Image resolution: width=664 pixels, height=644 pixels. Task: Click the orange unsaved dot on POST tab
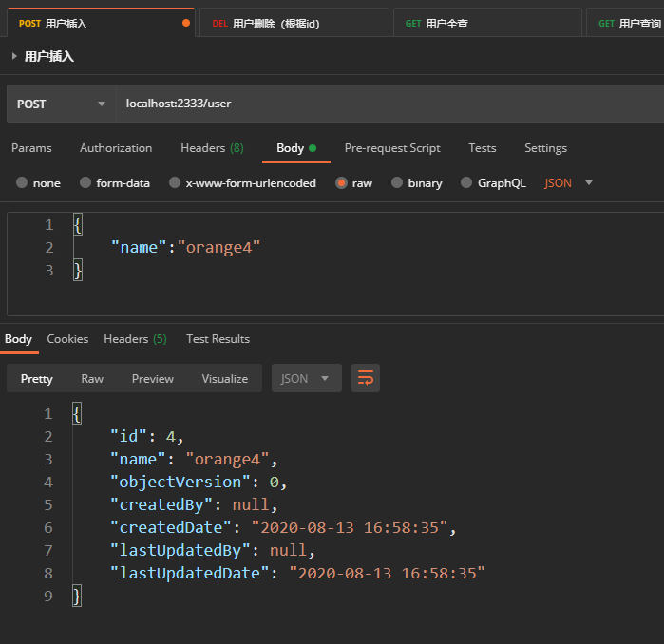[185, 23]
